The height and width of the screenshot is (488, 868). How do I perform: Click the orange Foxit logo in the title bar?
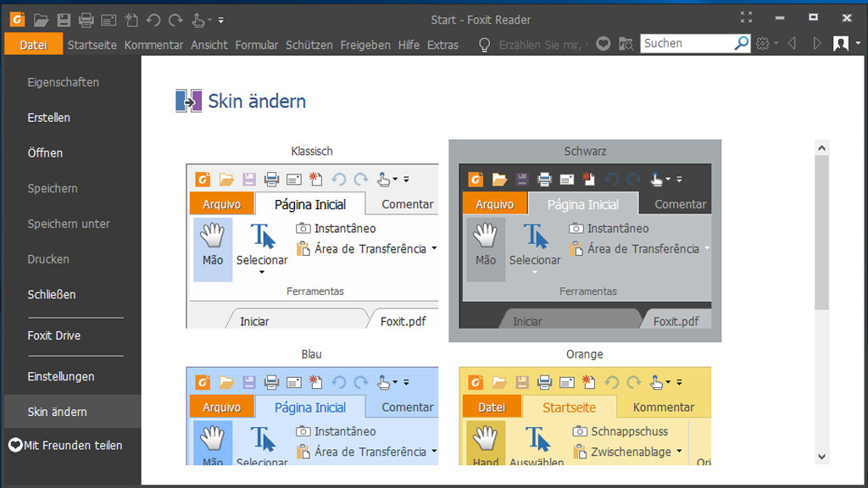(x=18, y=20)
